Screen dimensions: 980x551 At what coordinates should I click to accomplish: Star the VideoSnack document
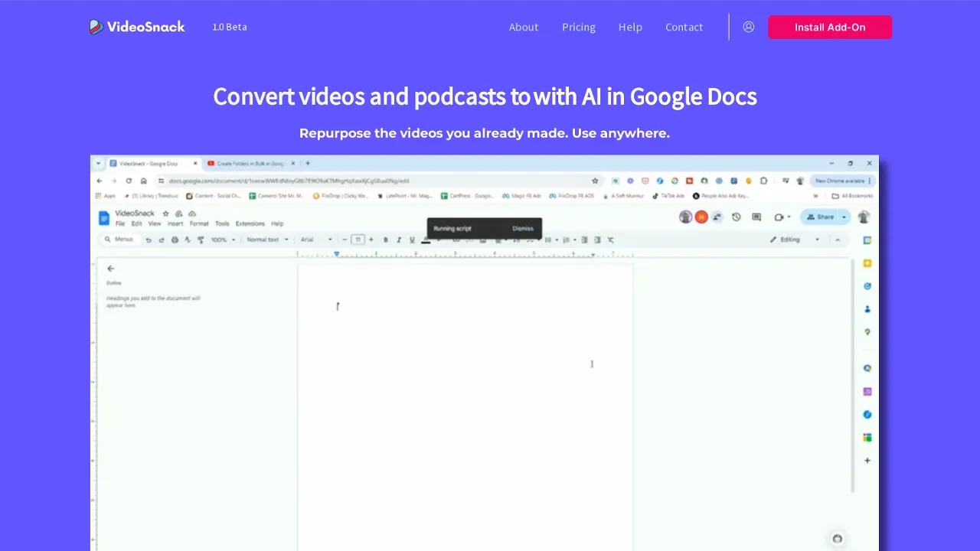pyautogui.click(x=165, y=214)
